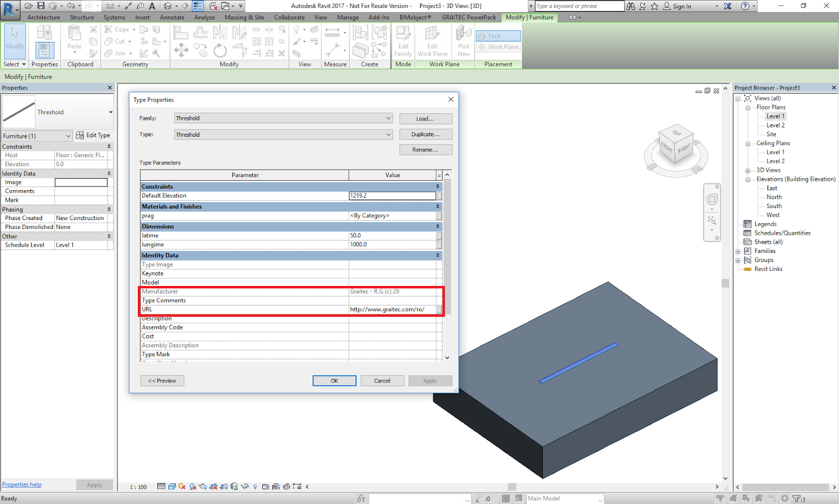Click Duplicate to copy the Threshold type
This screenshot has width=839, height=504.
(425, 134)
